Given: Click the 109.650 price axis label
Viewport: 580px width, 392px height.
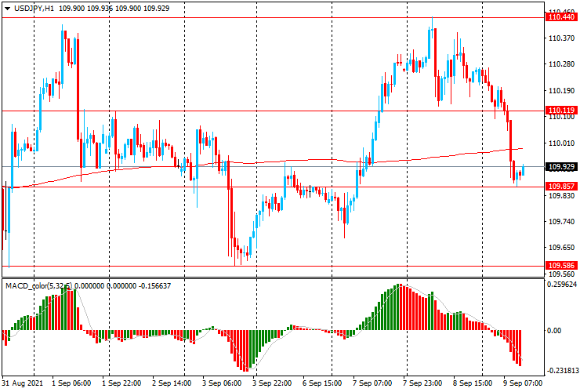Looking at the screenshot, I should coord(561,248).
